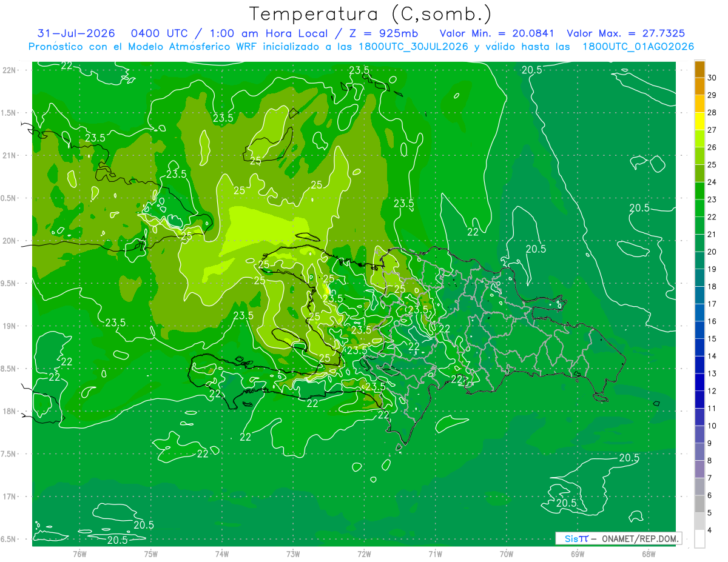This screenshot has height=562, width=728.
Task: Click the white swatch below legend 4
Action: (x=699, y=539)
